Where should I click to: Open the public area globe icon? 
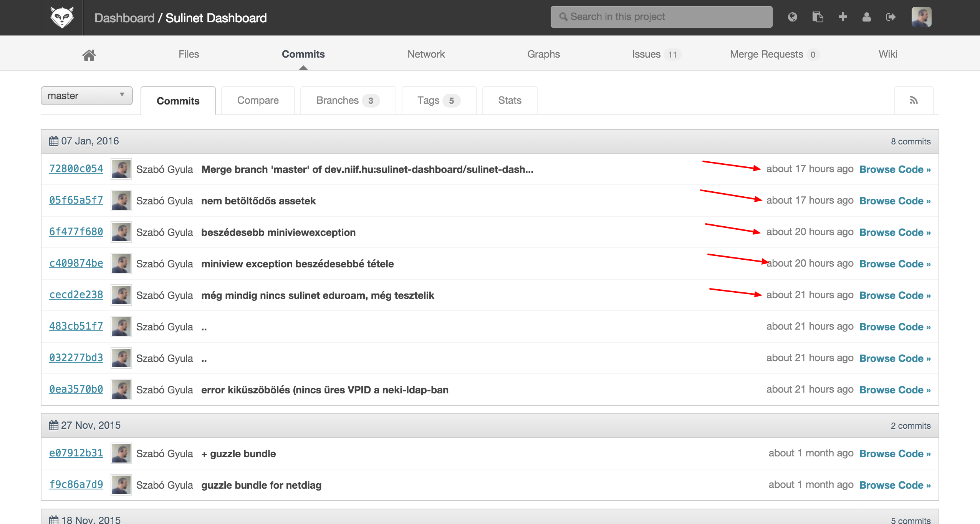point(792,17)
